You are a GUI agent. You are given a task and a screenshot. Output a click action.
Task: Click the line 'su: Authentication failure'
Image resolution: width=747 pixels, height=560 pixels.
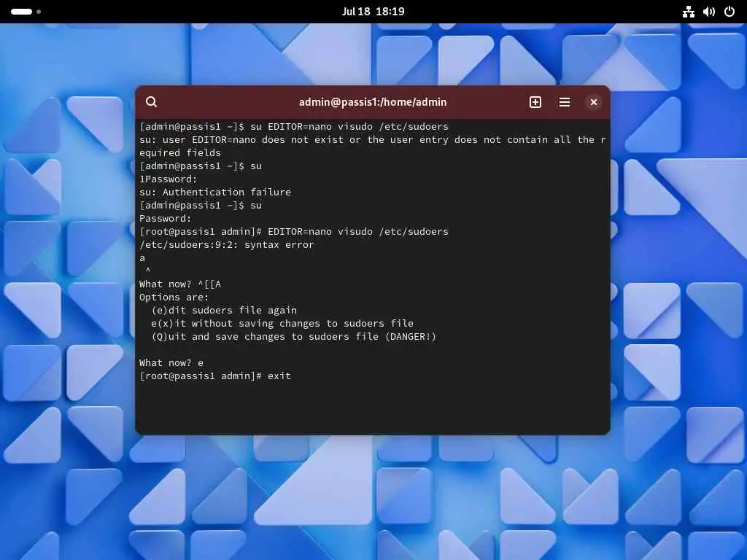pos(215,192)
